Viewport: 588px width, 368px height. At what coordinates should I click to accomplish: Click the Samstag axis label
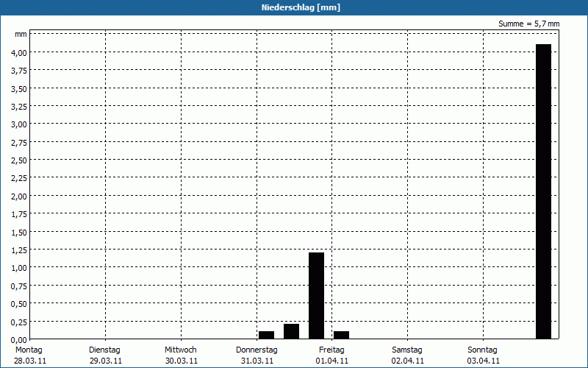click(x=407, y=350)
